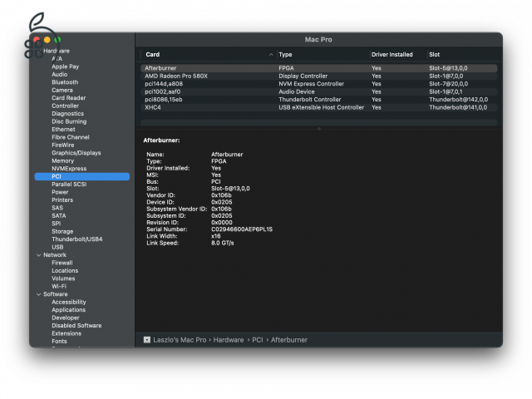Open Disabled Software in the sidebar
This screenshot has width=532, height=399.
pos(76,326)
